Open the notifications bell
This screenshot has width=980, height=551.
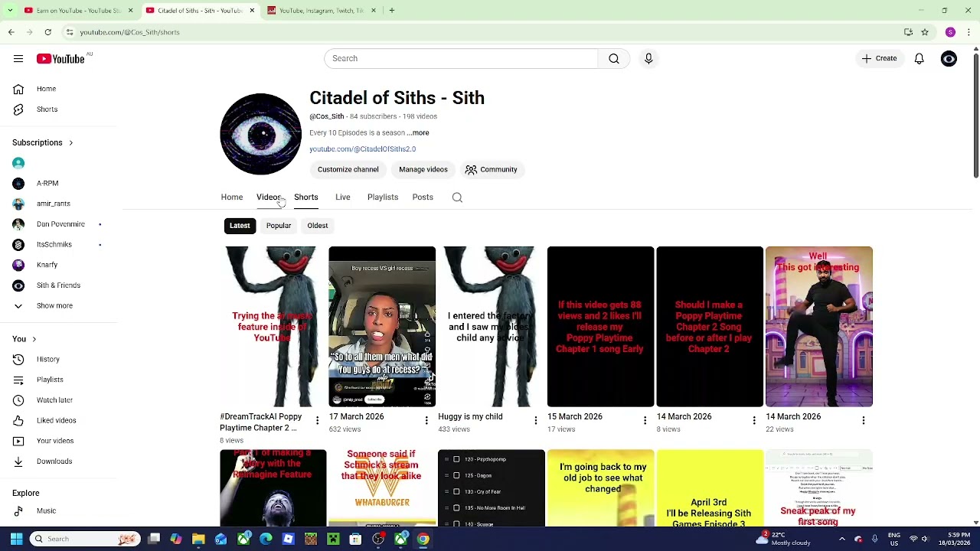[x=919, y=59]
